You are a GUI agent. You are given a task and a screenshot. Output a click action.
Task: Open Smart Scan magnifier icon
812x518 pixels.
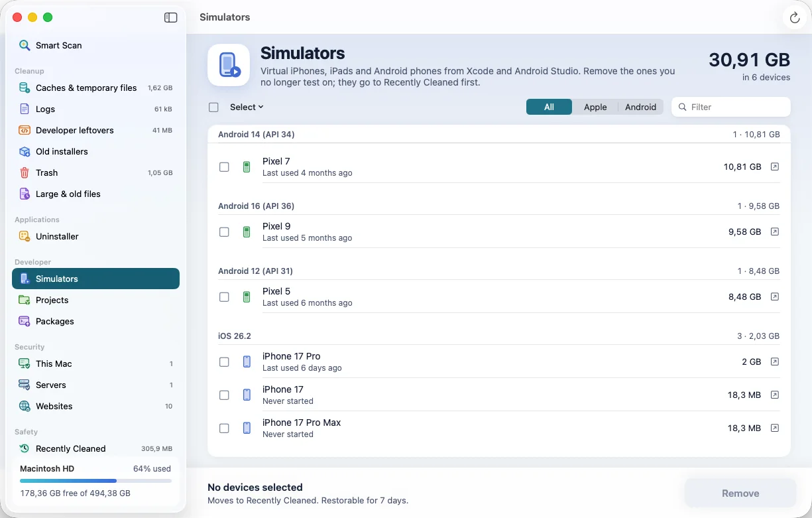[x=25, y=45]
